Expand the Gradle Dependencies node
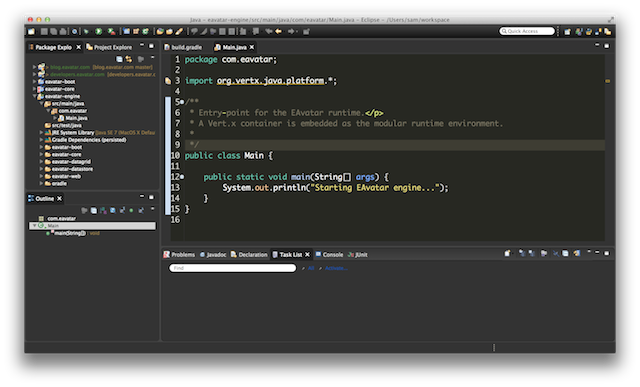This screenshot has height=387, width=640. pos(42,140)
